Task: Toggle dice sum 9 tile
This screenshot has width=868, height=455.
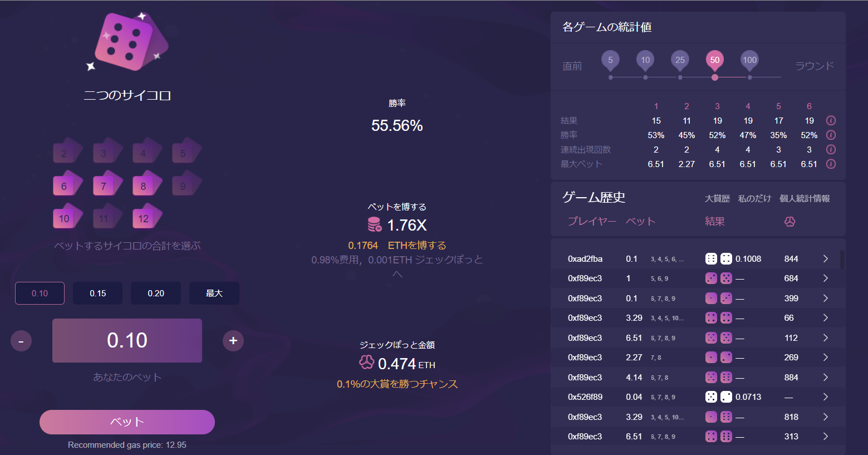Action: pos(187,183)
